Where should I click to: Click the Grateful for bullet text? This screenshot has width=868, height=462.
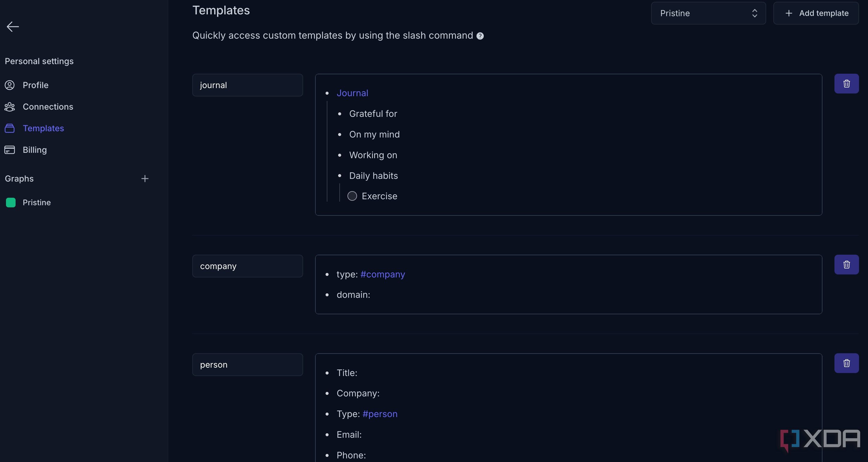[373, 114]
